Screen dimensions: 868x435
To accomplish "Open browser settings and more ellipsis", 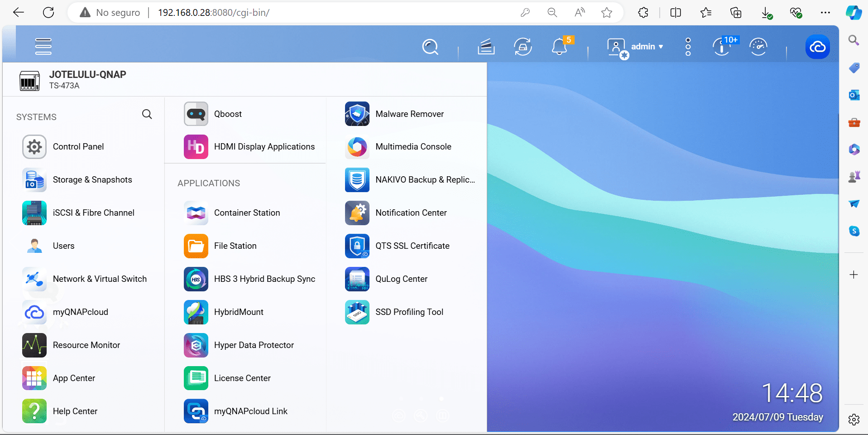I will point(825,13).
